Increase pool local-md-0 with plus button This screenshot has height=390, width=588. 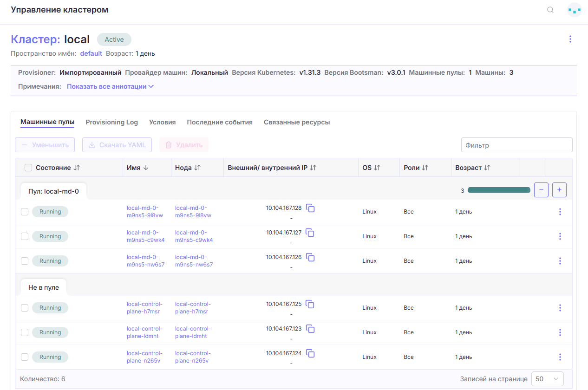[559, 189]
